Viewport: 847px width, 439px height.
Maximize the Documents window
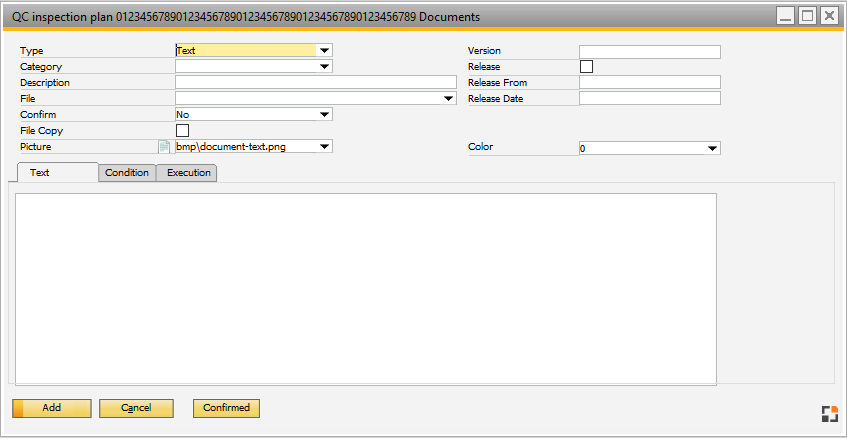pos(808,16)
